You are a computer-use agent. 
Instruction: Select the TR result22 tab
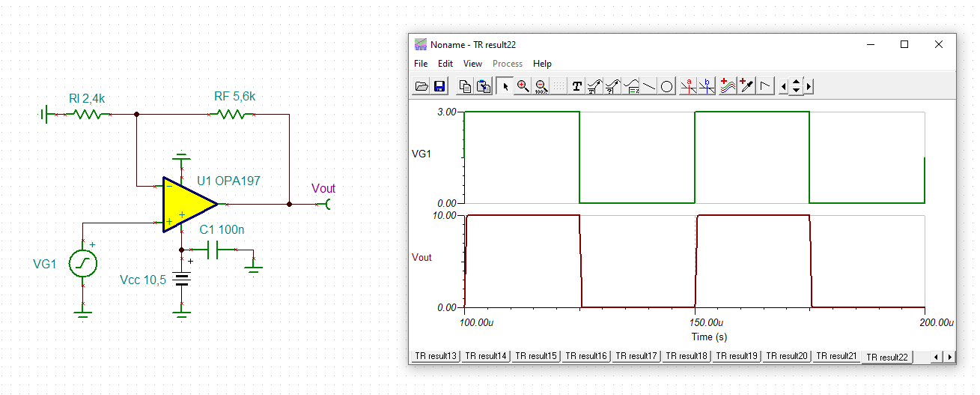pyautogui.click(x=886, y=357)
